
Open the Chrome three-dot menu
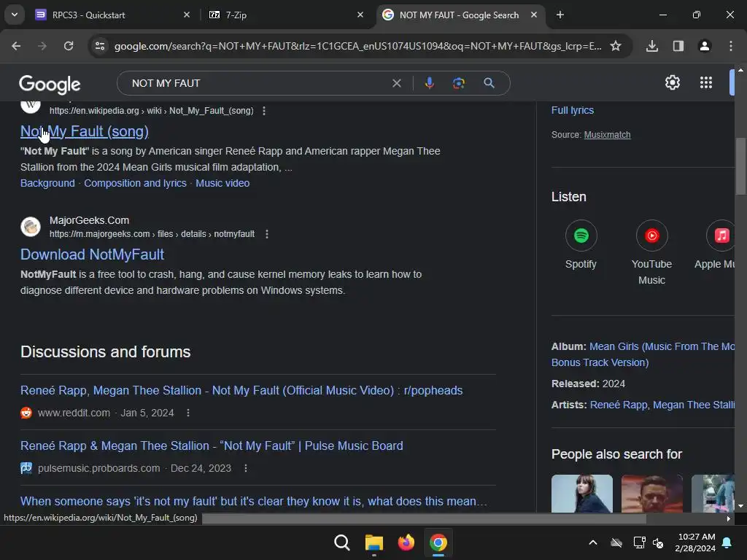(x=731, y=46)
